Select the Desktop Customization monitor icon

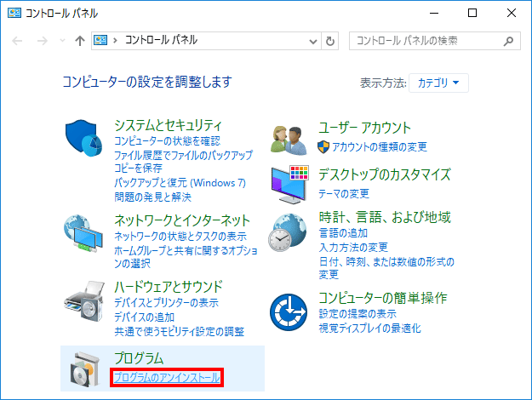tap(289, 183)
